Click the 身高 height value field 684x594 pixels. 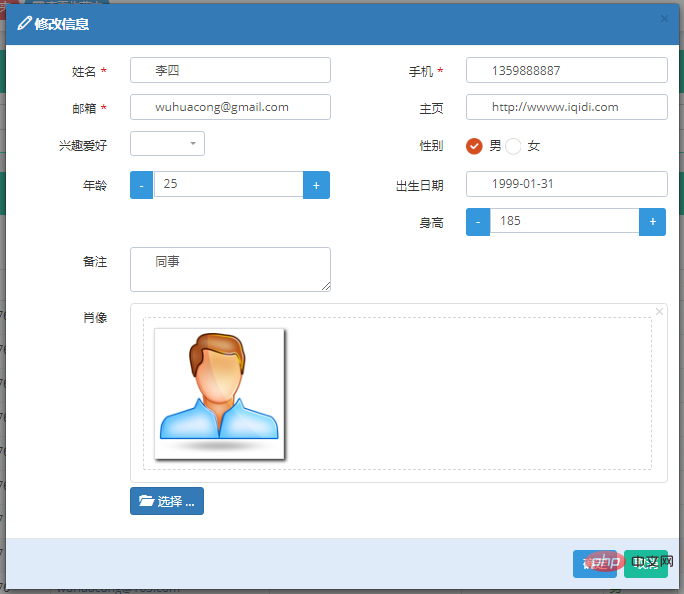point(564,221)
